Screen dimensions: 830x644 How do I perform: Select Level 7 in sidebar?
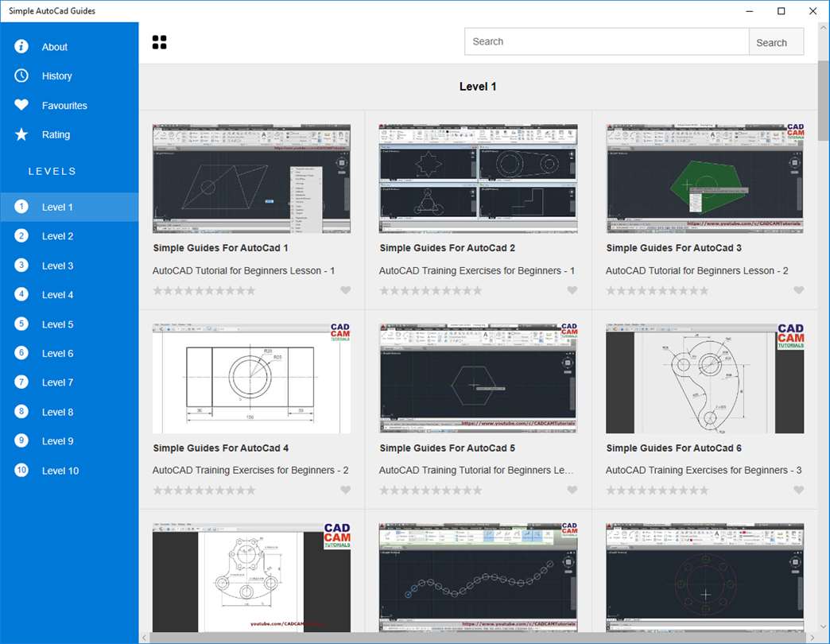click(x=69, y=382)
